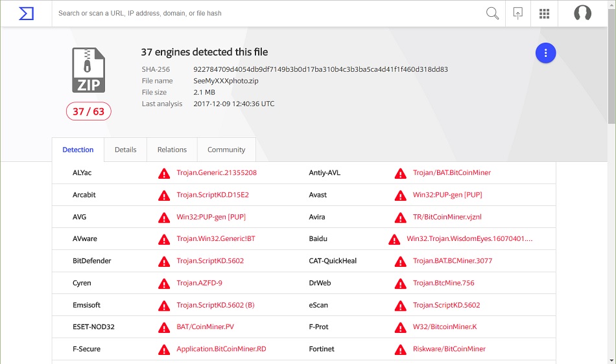Click the scrollbar down arrow
Viewport: 616px width, 364px height.
(x=611, y=360)
